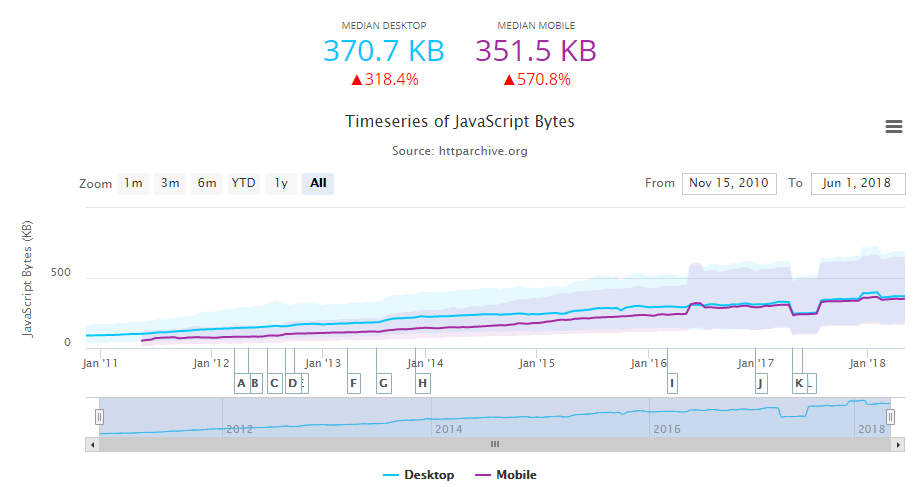Screen dimensions: 918x487
Task: Click the scrollbar thumb grip below navigator
Action: click(x=494, y=443)
